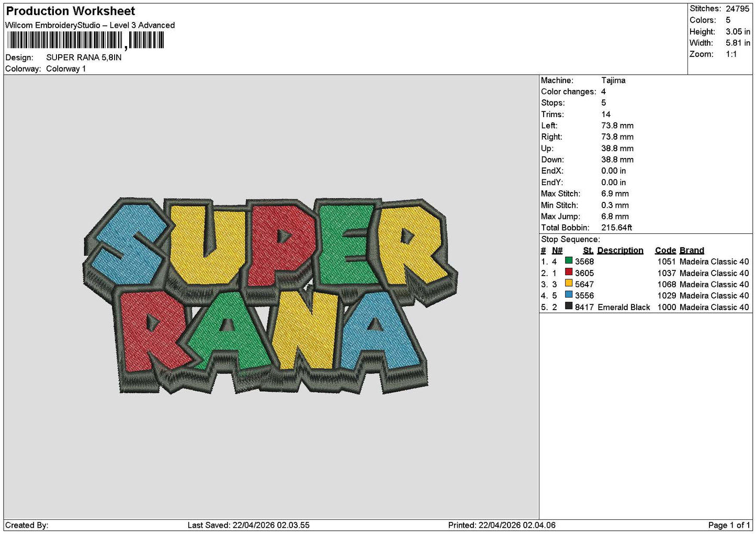Screen dimensions: 756x534
Task: Click the green swatch for thread 3568
Action: (568, 260)
